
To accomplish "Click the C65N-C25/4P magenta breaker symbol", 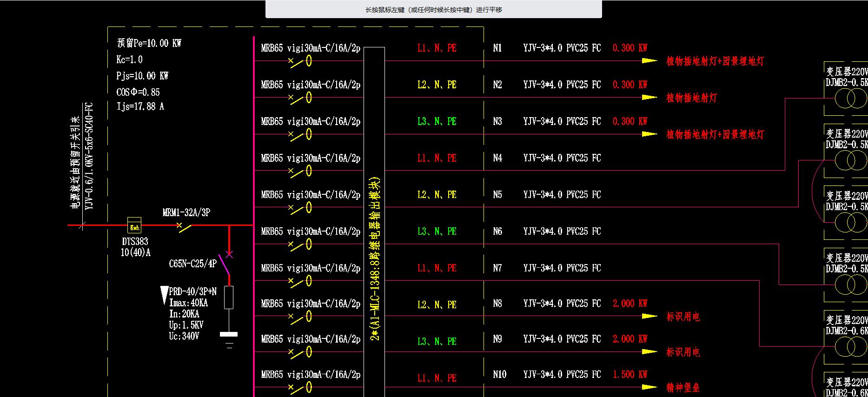I will coord(225,263).
